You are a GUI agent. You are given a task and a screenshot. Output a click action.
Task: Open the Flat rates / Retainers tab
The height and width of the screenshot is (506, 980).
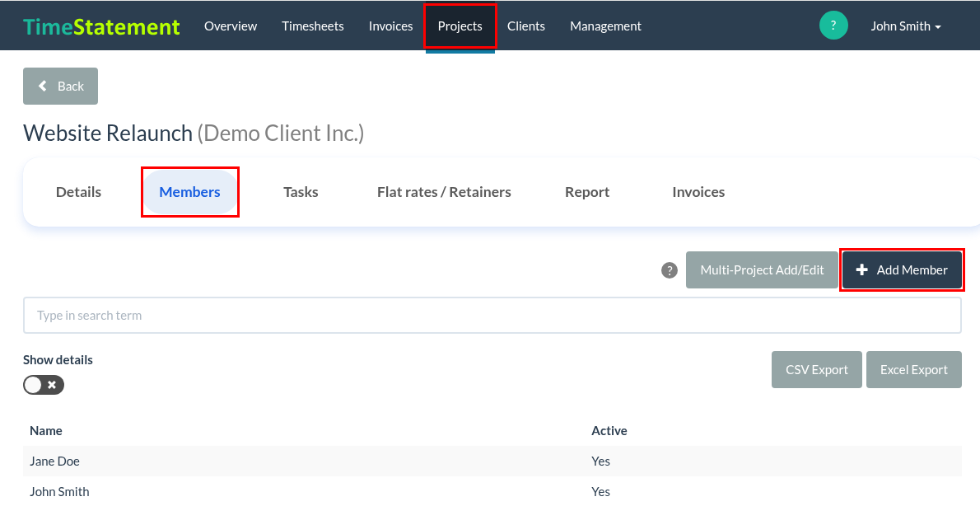(445, 192)
